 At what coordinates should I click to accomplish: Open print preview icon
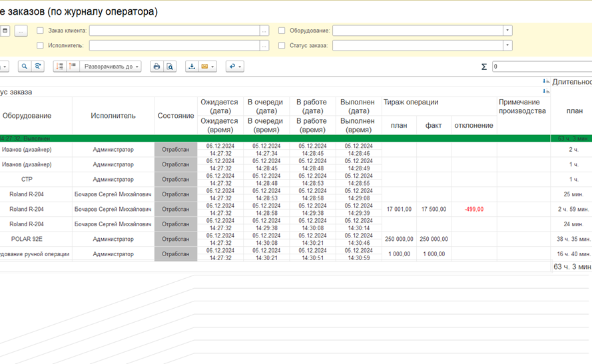170,67
